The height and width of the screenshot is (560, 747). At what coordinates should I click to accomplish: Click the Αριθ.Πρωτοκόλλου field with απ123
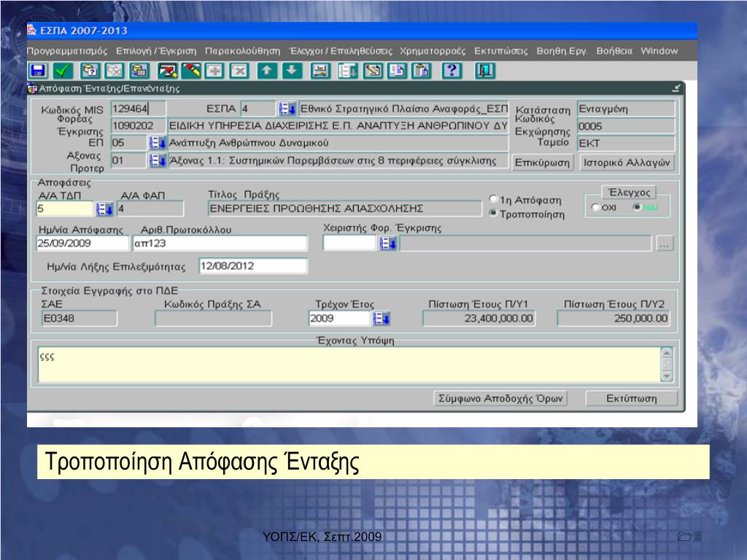coord(220,244)
